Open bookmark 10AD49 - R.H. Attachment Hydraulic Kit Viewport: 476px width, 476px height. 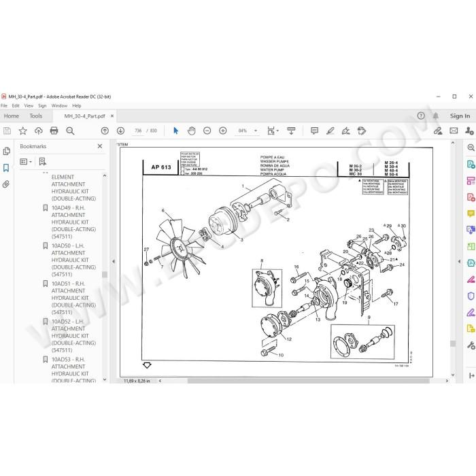(x=73, y=222)
